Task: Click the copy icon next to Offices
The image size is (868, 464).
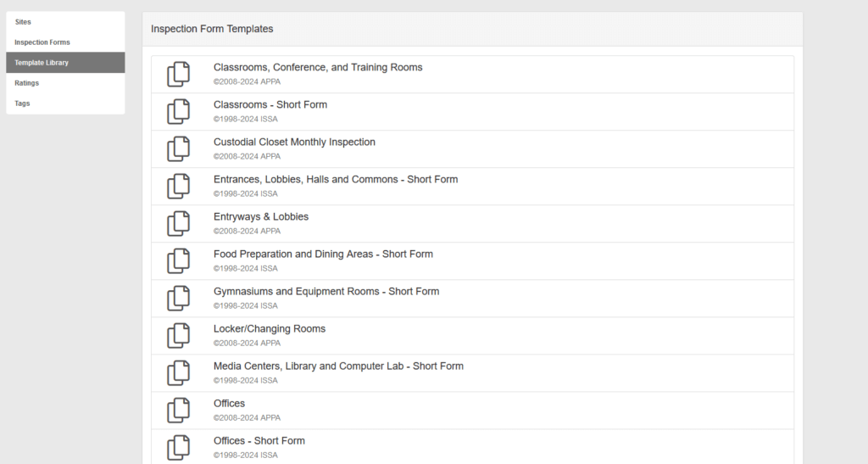Action: pos(178,411)
